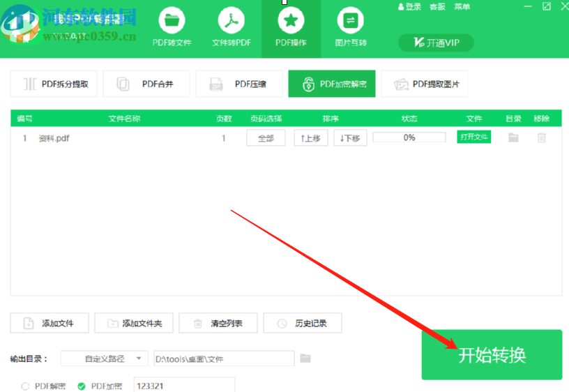Viewport: 569px width, 392px height.
Task: Select the 资料.pdf file name
Action: pos(54,138)
